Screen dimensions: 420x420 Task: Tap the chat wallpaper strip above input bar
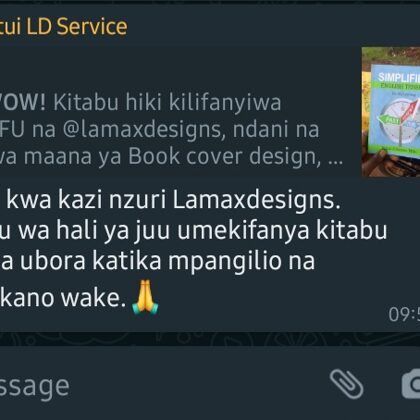[x=210, y=339]
